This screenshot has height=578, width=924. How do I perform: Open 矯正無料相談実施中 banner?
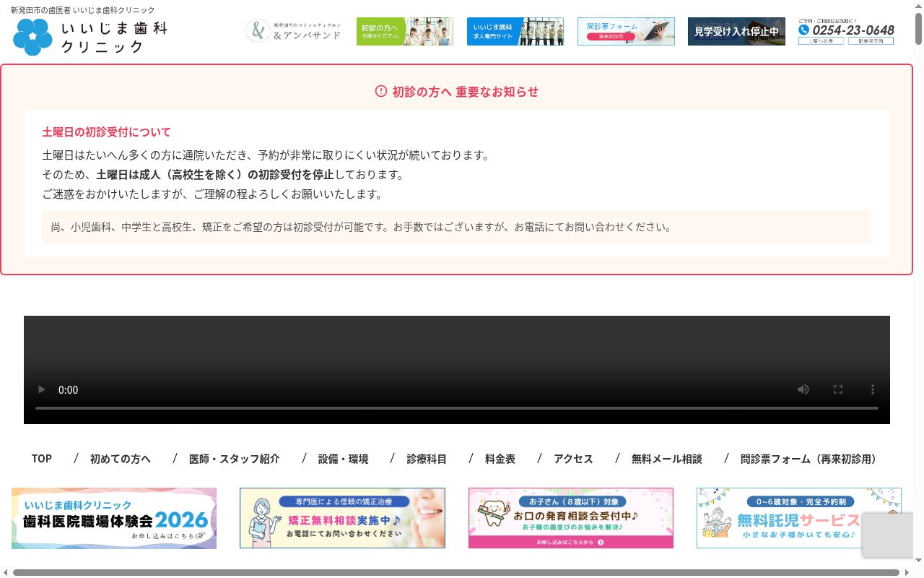[x=342, y=518]
